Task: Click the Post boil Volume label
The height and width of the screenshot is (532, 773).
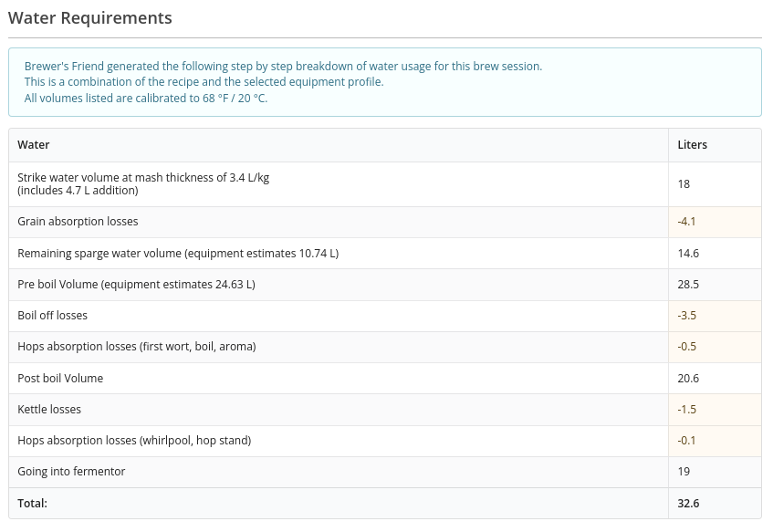Action: tap(60, 378)
